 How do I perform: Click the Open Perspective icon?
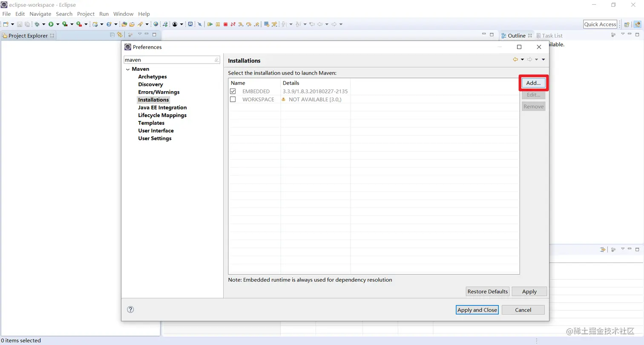click(627, 24)
